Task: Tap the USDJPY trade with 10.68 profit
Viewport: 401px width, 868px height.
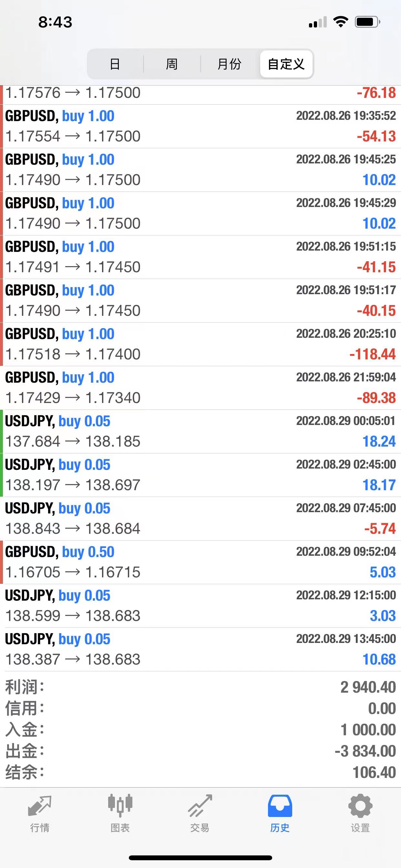Action: pyautogui.click(x=200, y=649)
